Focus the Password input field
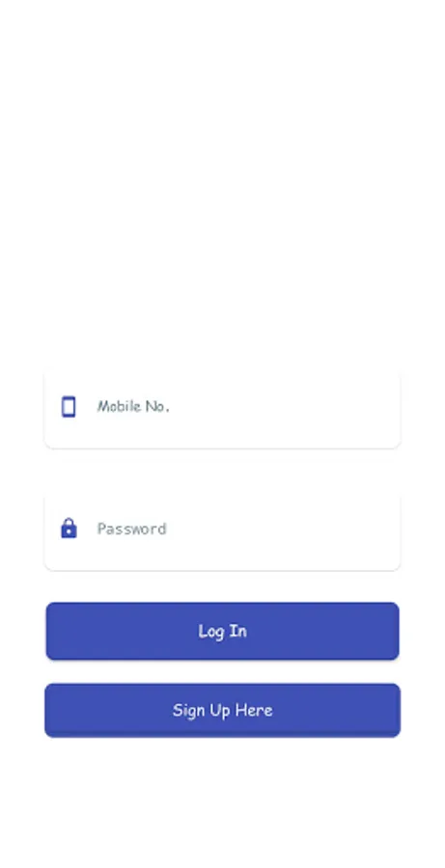Viewport: 445px width, 868px height. pos(222,529)
